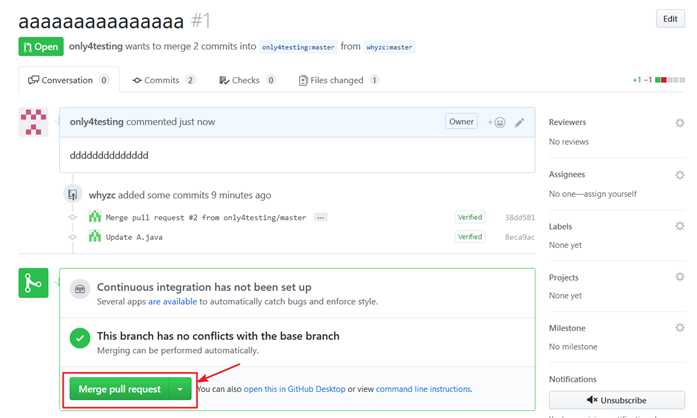Follow 'open this in GitHub Desktop' link
Image resolution: width=697 pixels, height=418 pixels.
tap(294, 389)
